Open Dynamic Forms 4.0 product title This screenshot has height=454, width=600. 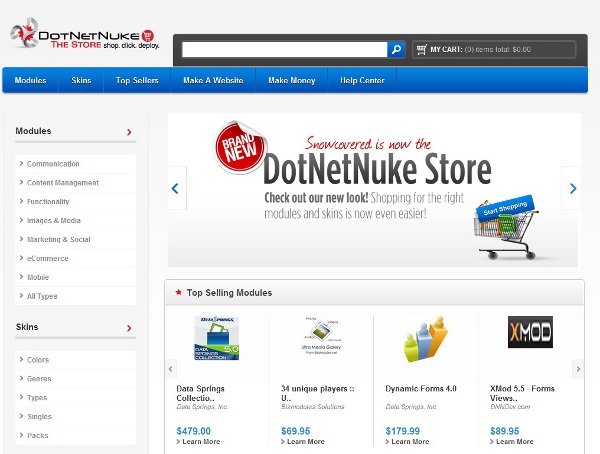pos(421,389)
